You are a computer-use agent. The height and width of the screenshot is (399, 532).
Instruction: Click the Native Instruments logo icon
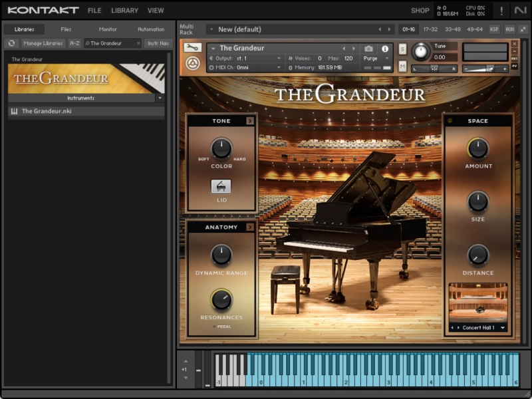(x=519, y=11)
